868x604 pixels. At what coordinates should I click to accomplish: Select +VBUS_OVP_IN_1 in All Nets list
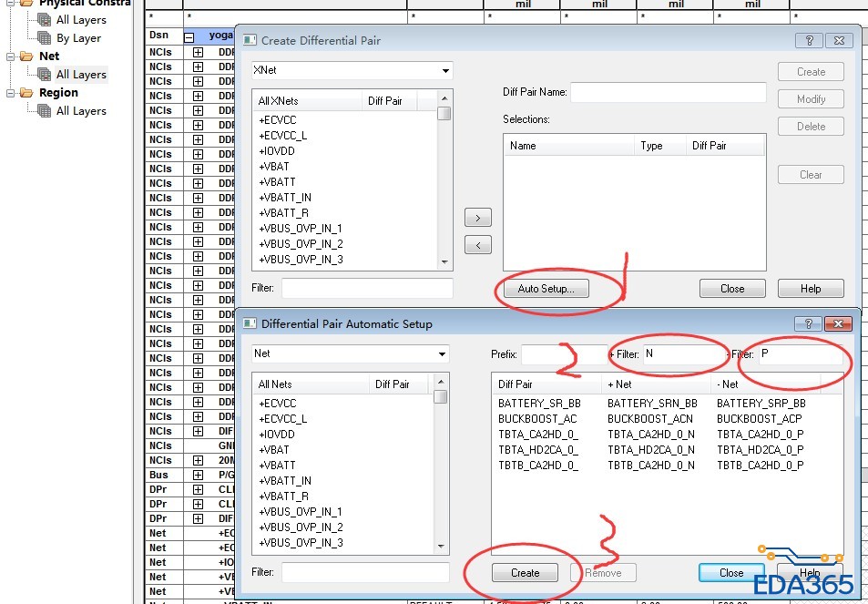point(301,512)
